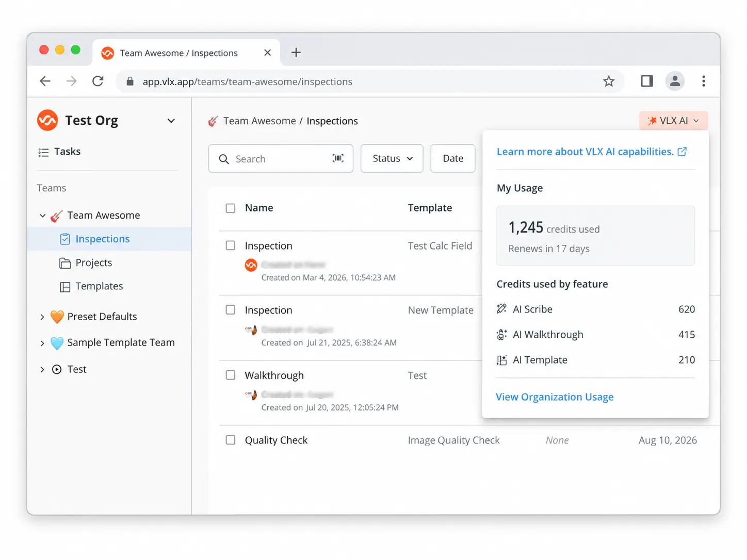Open the browser side panel icon

point(647,81)
